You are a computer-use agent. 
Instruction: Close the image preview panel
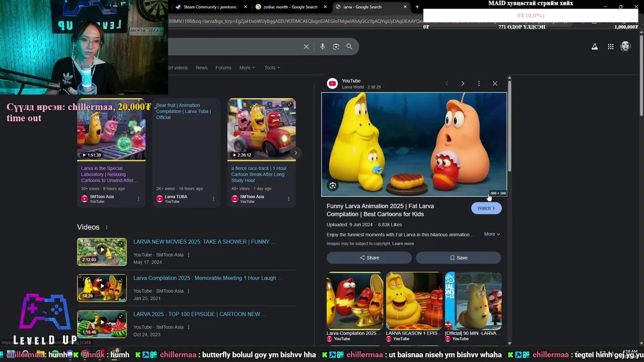point(495,83)
